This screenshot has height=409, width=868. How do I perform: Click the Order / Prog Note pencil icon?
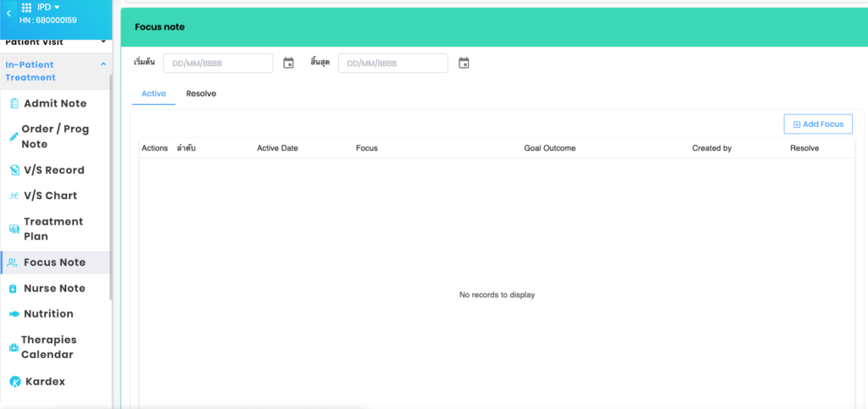(x=14, y=136)
